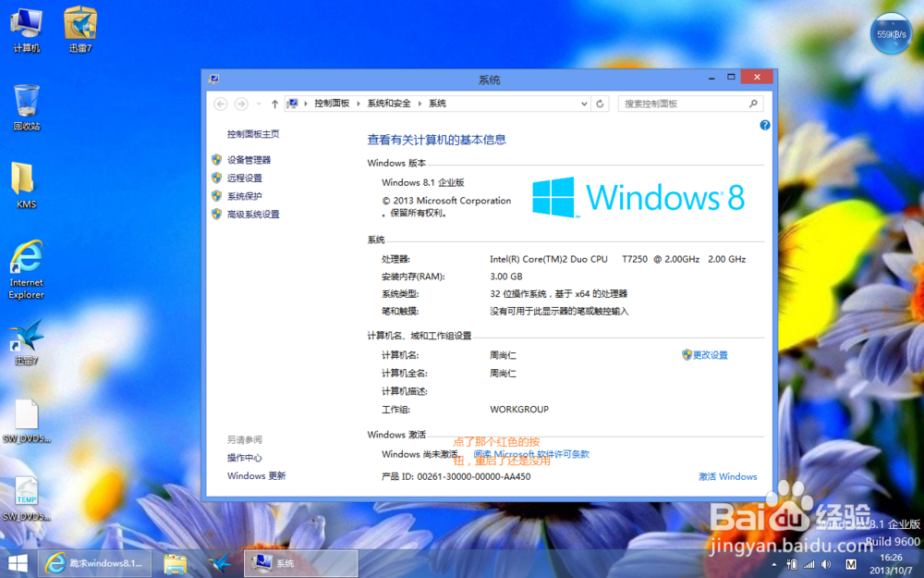Image resolution: width=924 pixels, height=578 pixels.
Task: Click the search magnifier icon
Action: pyautogui.click(x=753, y=104)
